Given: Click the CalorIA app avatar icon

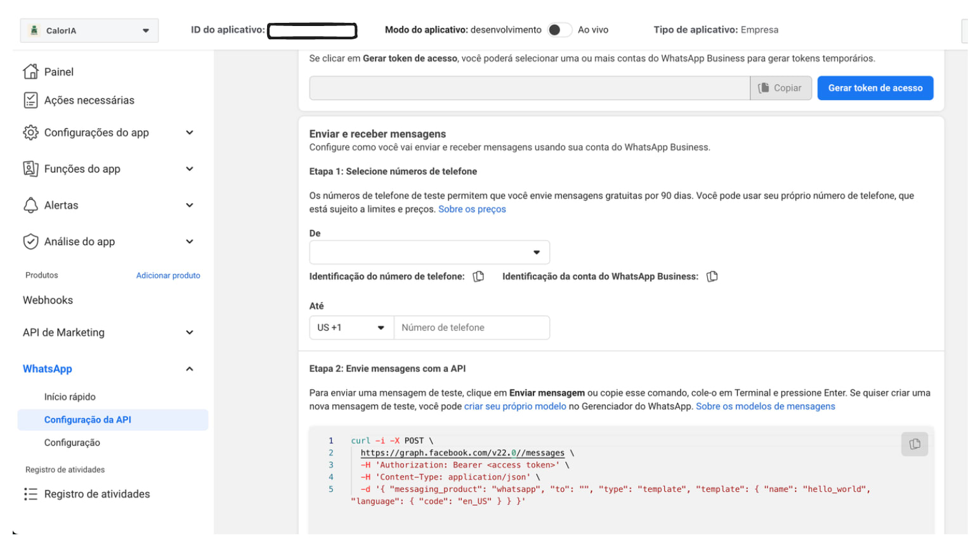Looking at the screenshot, I should 34,30.
